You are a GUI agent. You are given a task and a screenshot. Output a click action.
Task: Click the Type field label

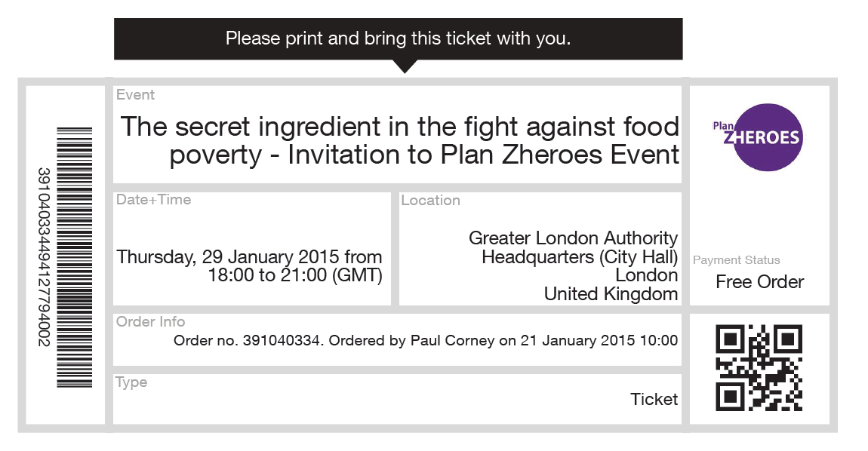132,382
